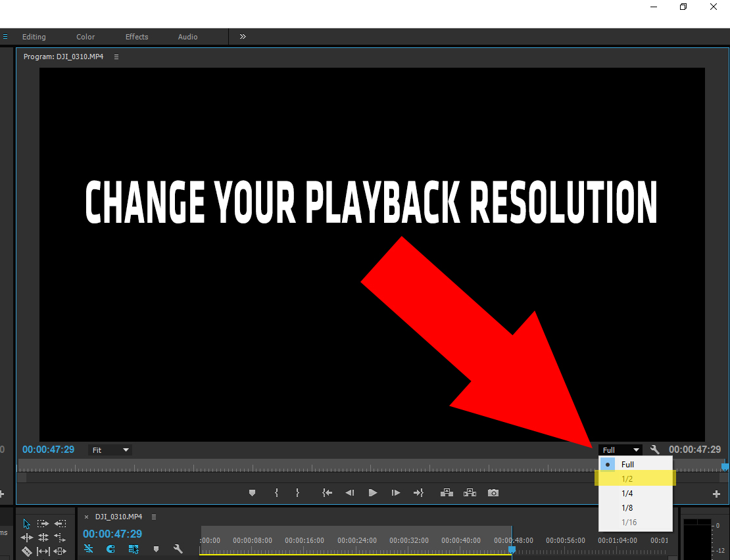Click 00:00:16:00 on the timeline ruler
The height and width of the screenshot is (560, 730).
(304, 540)
